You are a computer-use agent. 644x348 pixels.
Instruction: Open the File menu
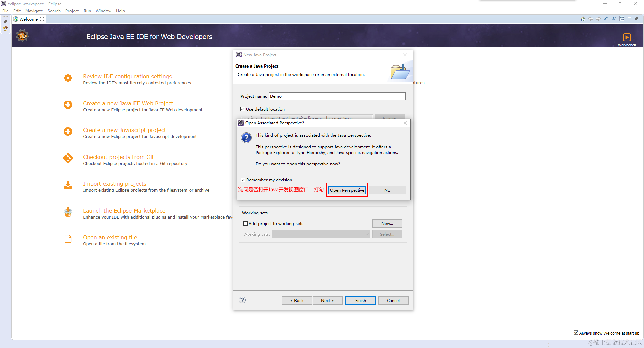coord(6,11)
